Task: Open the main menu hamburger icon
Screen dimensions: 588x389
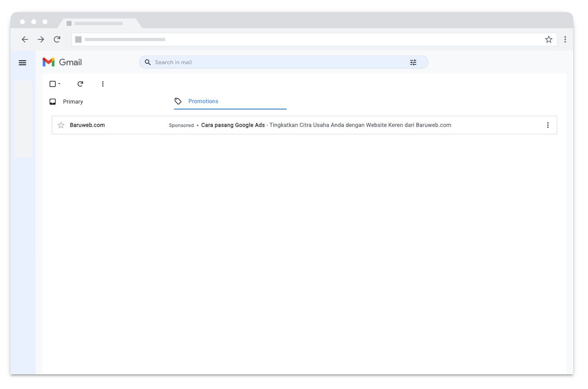Action: pyautogui.click(x=23, y=63)
